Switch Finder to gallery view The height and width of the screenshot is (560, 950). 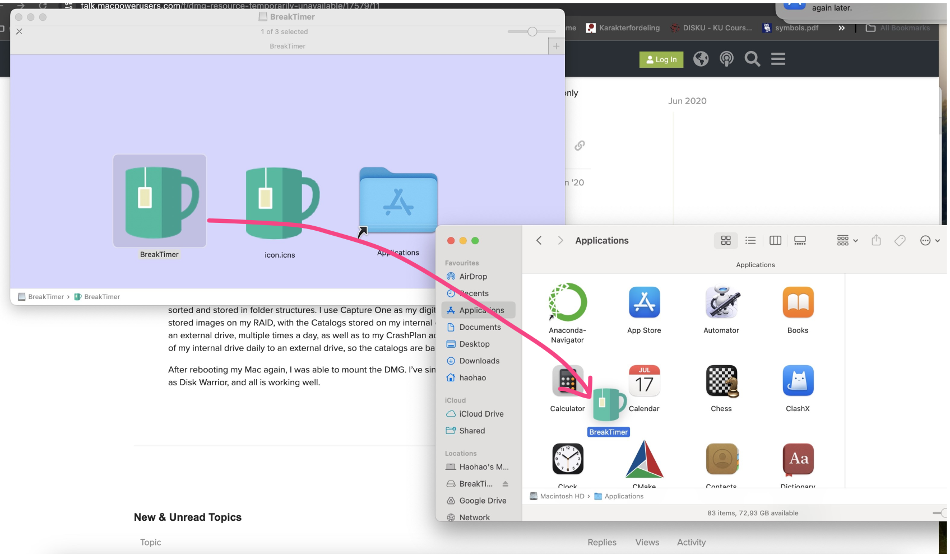pyautogui.click(x=800, y=240)
